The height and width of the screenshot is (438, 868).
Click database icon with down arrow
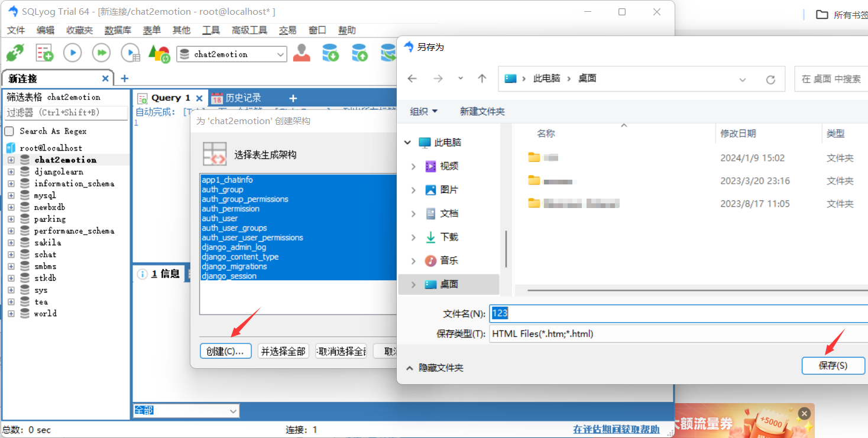[x=331, y=53]
